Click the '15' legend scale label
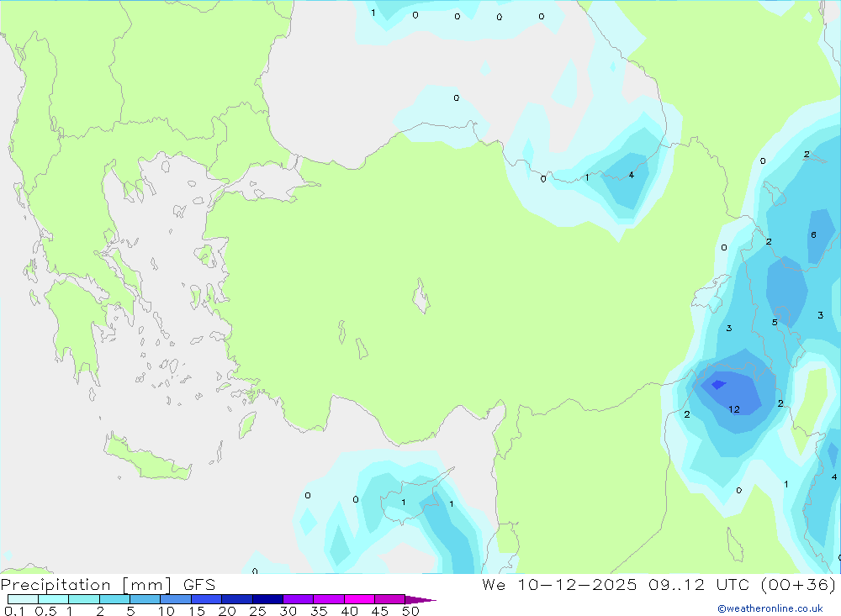This screenshot has height=616, width=841. pyautogui.click(x=197, y=611)
